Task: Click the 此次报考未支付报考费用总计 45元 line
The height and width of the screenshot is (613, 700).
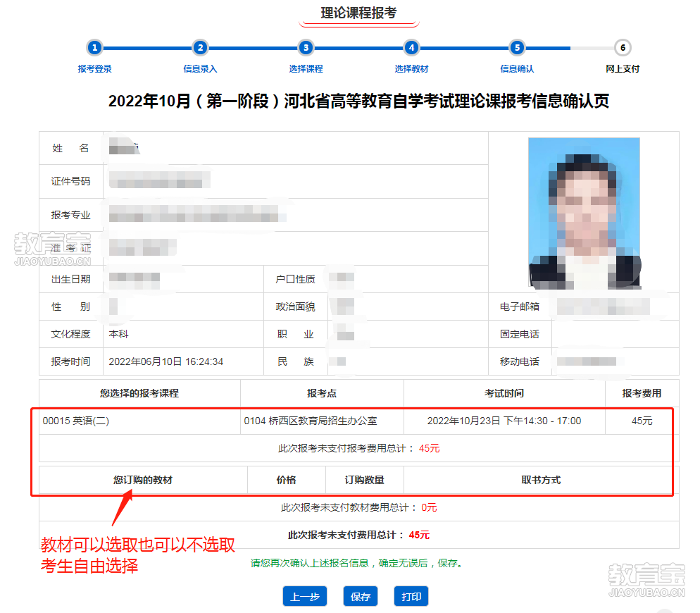Action: tap(359, 448)
